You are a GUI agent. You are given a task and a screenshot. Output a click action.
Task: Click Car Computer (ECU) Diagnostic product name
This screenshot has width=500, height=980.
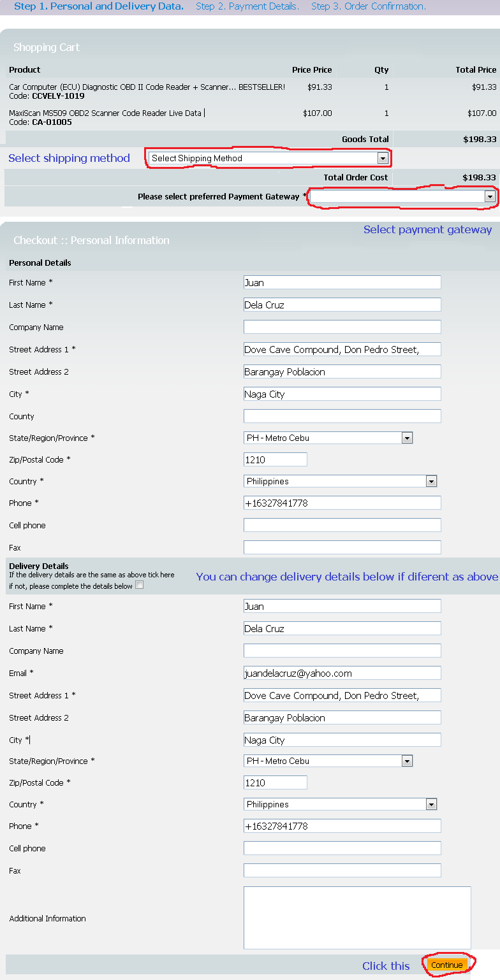(x=147, y=87)
